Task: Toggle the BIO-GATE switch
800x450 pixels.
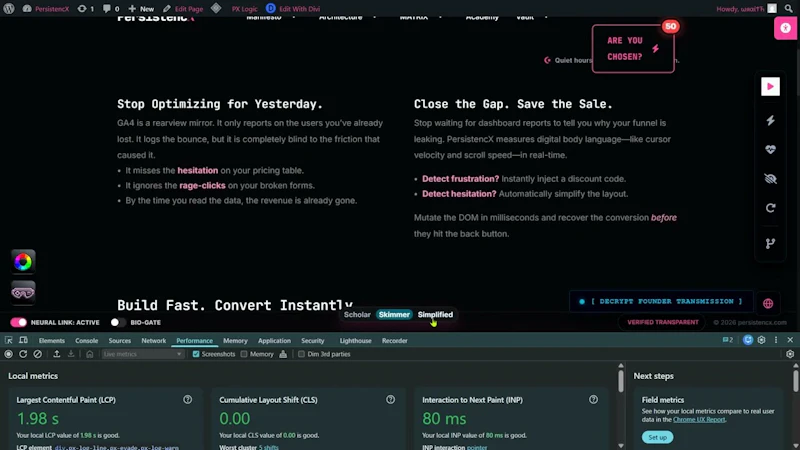Action: 117,322
